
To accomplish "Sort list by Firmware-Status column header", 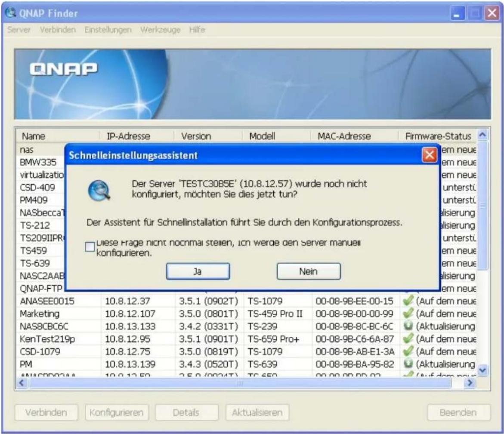I will coord(438,136).
